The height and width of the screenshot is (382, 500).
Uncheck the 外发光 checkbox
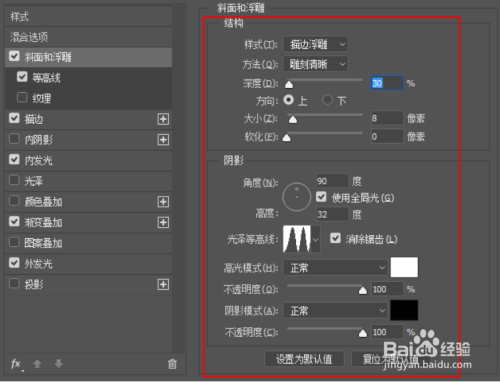(x=14, y=263)
